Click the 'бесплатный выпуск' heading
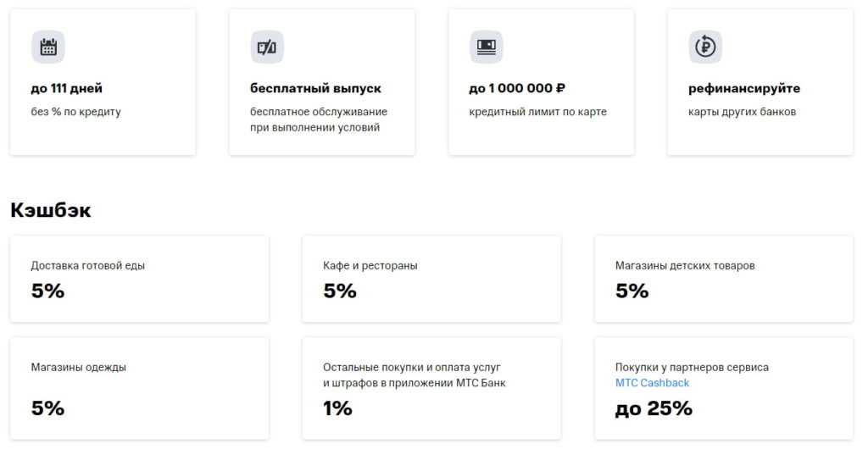The image size is (868, 455). [315, 88]
